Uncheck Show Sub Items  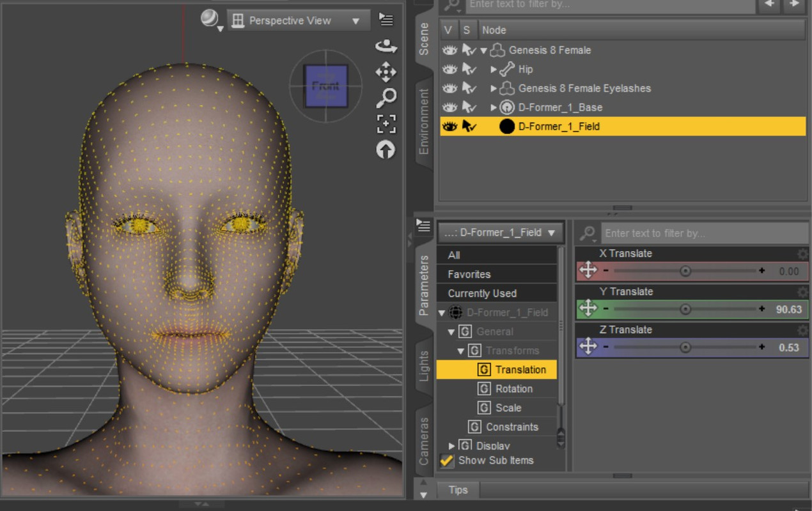tap(447, 461)
